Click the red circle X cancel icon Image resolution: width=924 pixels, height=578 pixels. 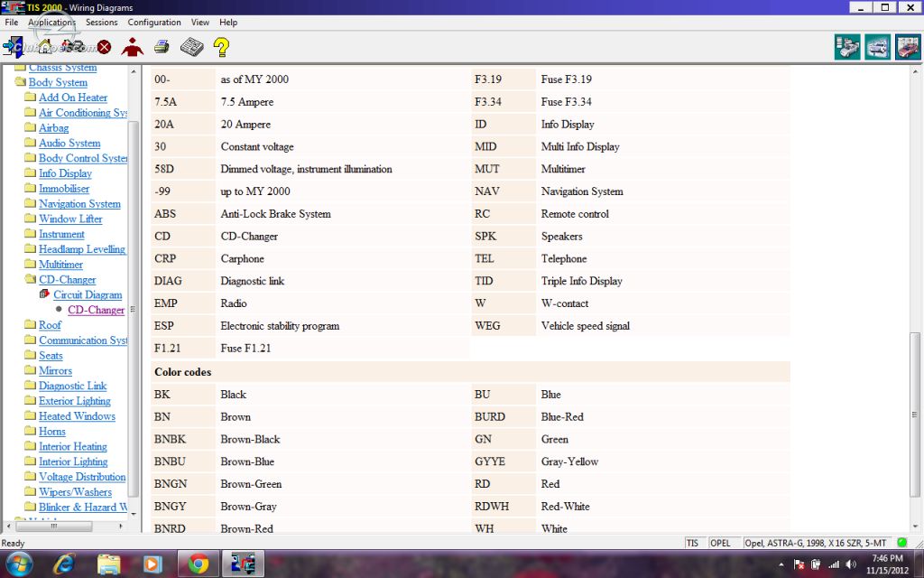(105, 47)
